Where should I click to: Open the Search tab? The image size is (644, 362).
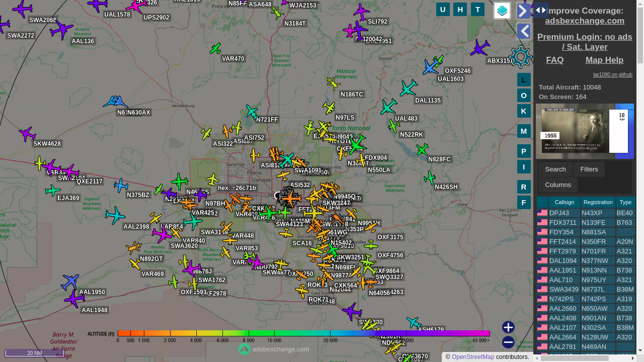[555, 169]
